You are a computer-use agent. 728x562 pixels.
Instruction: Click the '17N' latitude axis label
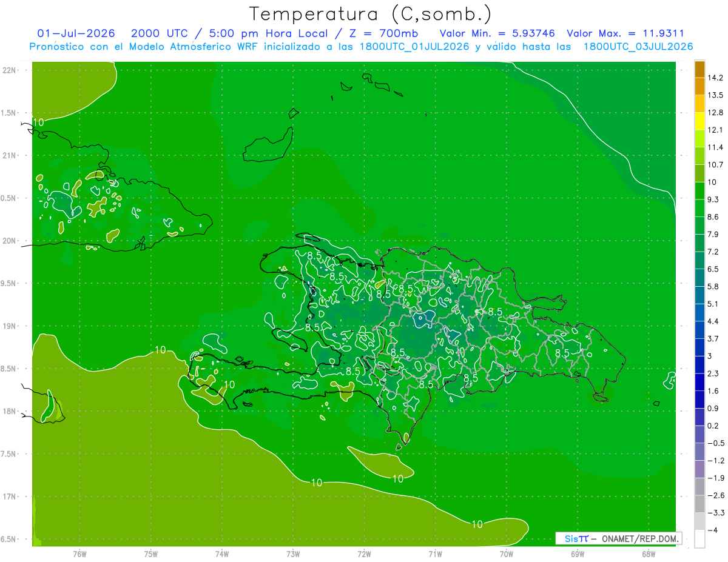9,497
